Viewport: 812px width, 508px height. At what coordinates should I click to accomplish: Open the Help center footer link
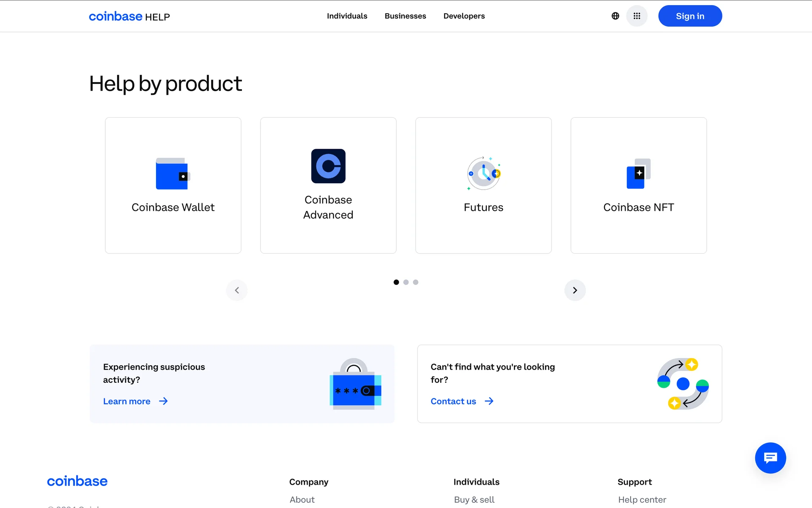[x=642, y=500]
